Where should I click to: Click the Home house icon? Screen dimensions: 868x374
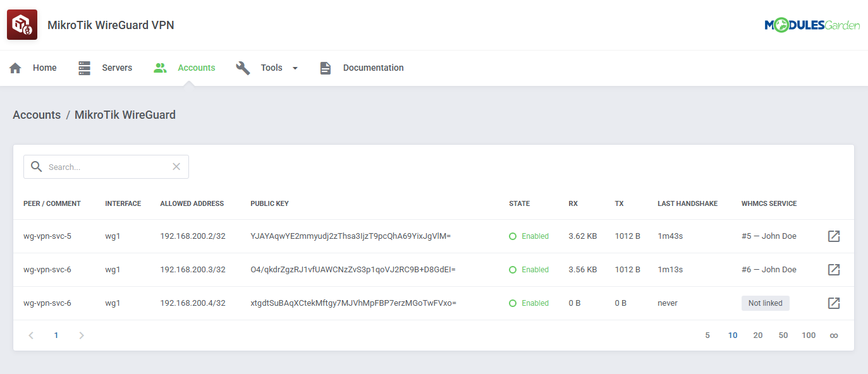(x=15, y=68)
